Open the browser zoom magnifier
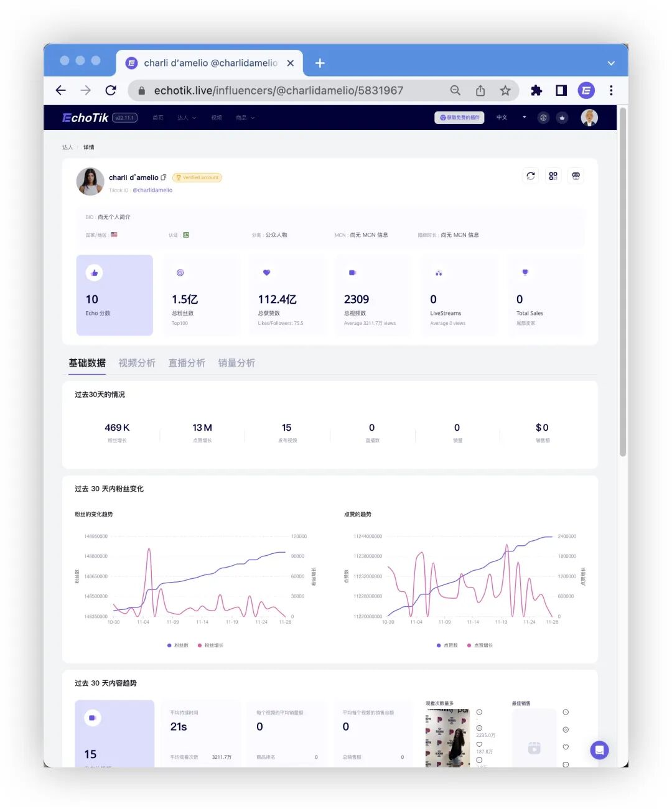Screen dimensions: 672x811 (x=455, y=90)
